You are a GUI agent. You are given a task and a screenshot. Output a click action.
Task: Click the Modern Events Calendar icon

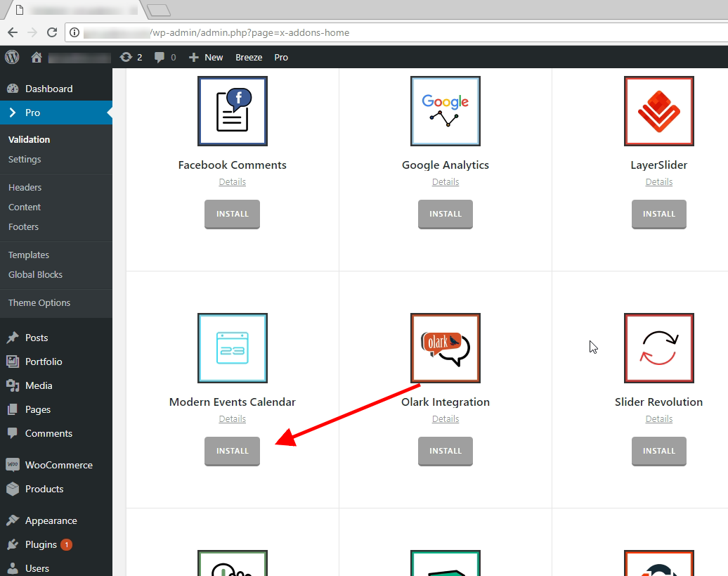tap(232, 348)
